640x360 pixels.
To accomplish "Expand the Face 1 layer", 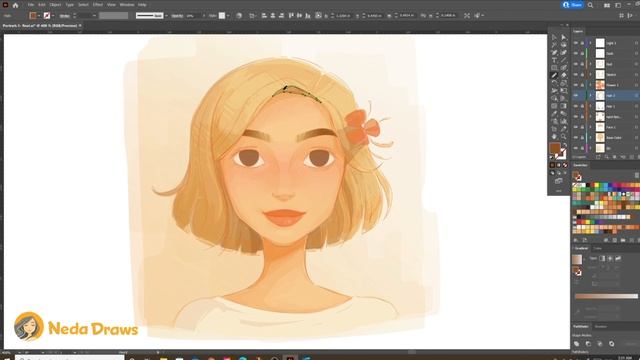I will (590, 127).
